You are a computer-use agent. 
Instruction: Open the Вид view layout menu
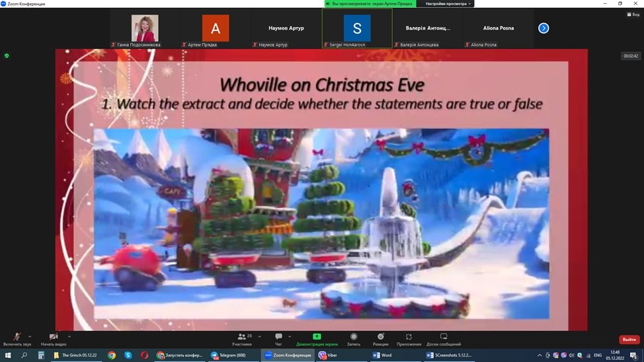pyautogui.click(x=633, y=15)
